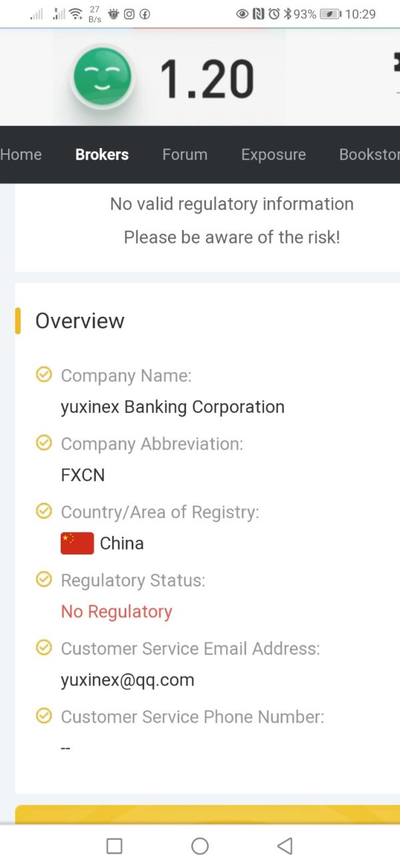Viewport: 400px width, 868px height.
Task: Tap the checkmark icon beside Customer Service Phone
Action: click(43, 717)
